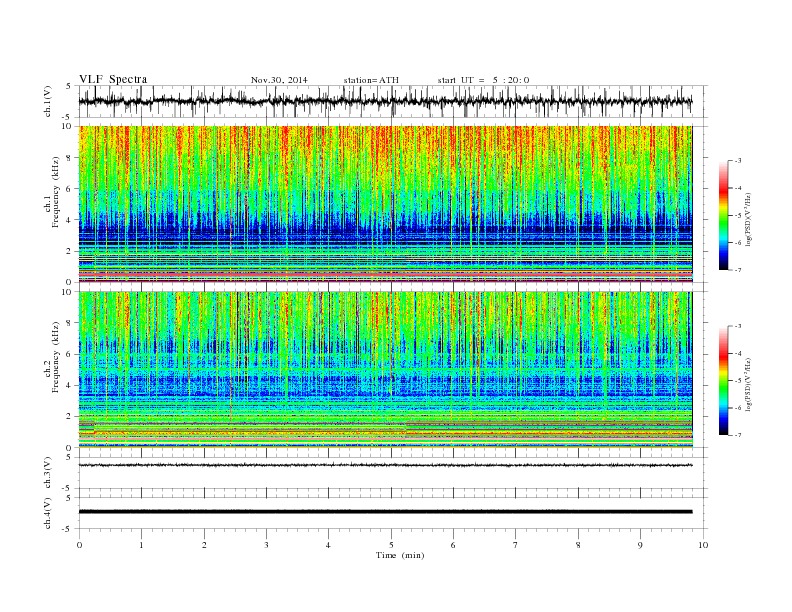Click the Time (min) axis title
This screenshot has width=792, height=612.
coord(400,555)
